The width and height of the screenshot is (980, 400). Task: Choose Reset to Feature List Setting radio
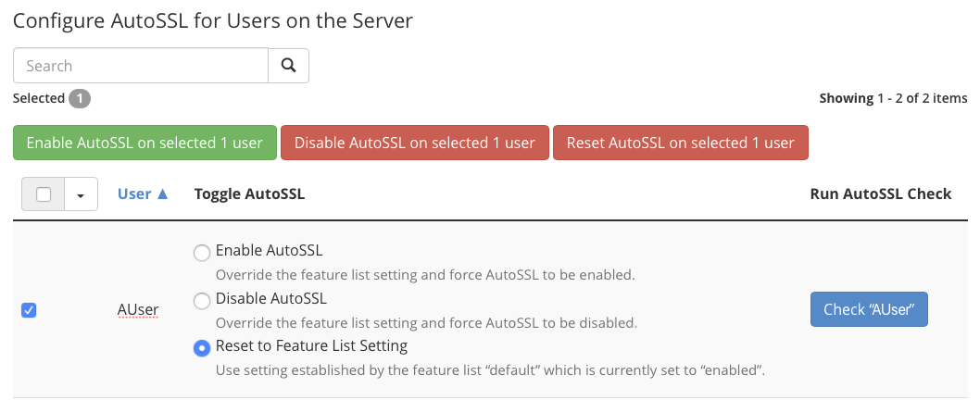tap(201, 348)
